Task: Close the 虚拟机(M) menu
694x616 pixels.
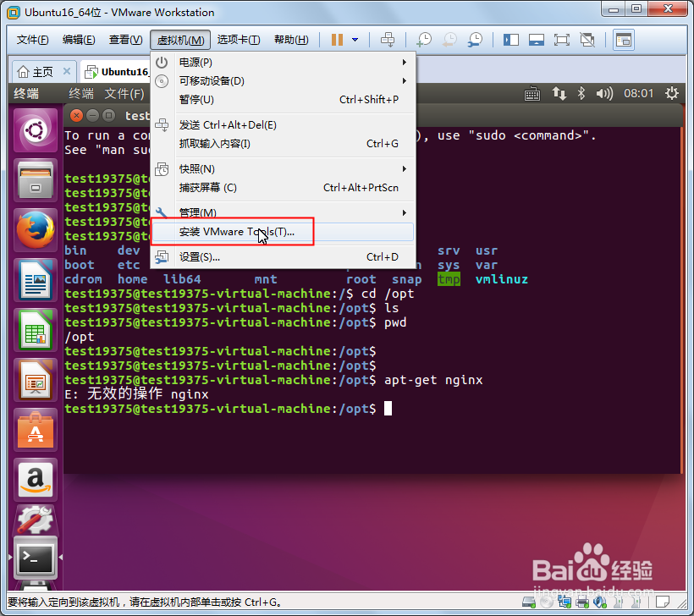Action: 180,40
